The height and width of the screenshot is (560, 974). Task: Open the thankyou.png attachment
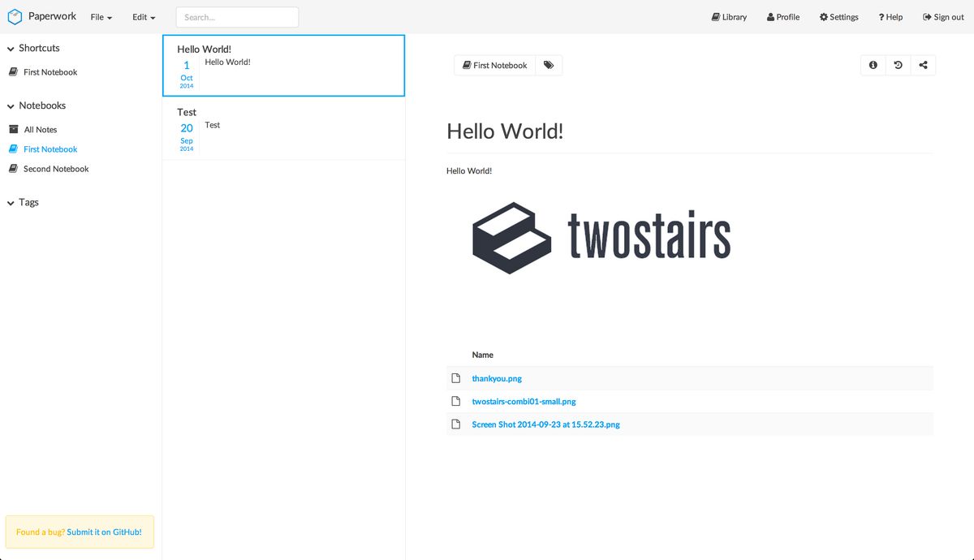[497, 378]
